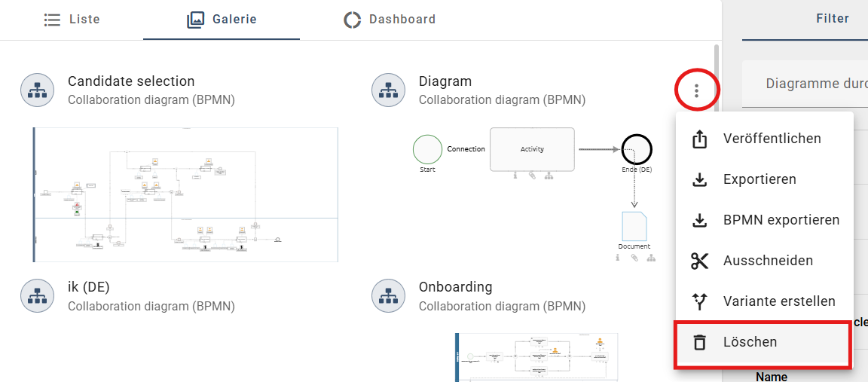
Task: Open the three-dot menu for Diagram
Action: point(696,91)
